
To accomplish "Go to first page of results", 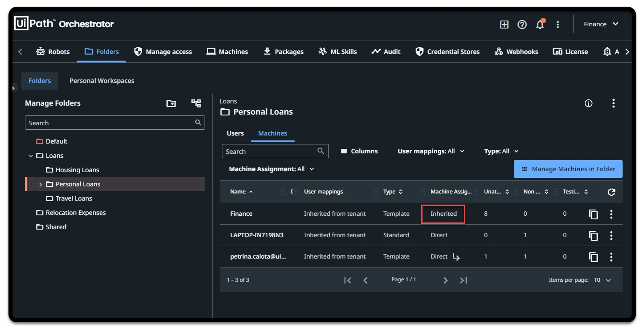I will pyautogui.click(x=348, y=280).
